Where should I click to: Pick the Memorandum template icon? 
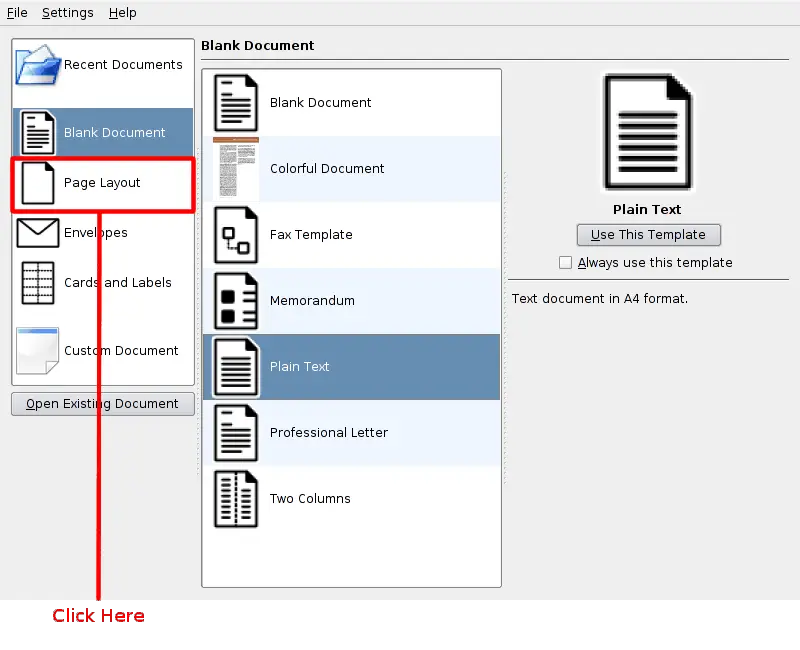[236, 301]
